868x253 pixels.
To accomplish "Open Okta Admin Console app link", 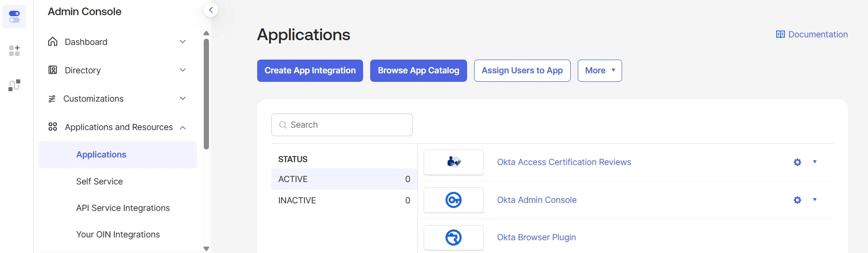I will 537,200.
